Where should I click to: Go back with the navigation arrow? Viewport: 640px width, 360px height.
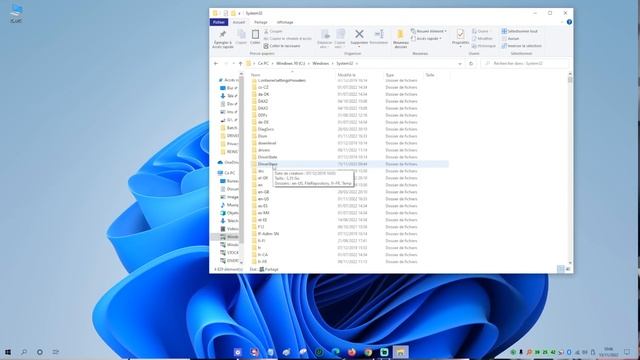pyautogui.click(x=216, y=64)
